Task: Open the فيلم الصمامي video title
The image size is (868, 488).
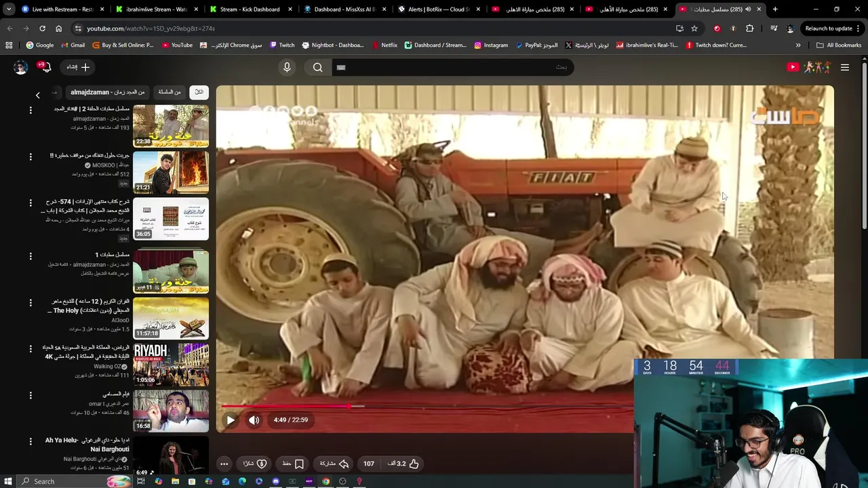Action: [x=116, y=394]
